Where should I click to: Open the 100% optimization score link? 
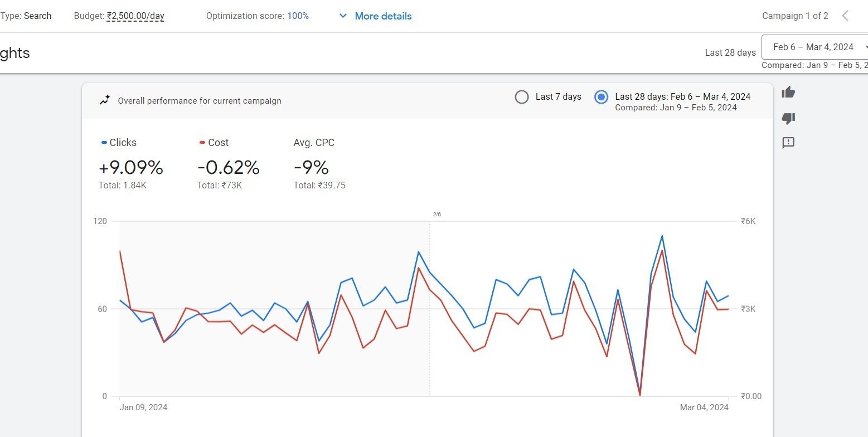point(299,16)
